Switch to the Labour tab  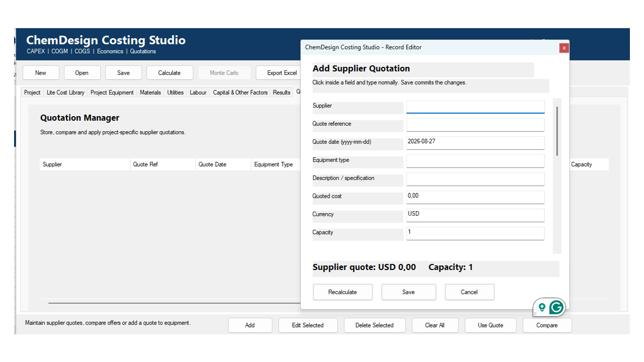pos(198,93)
